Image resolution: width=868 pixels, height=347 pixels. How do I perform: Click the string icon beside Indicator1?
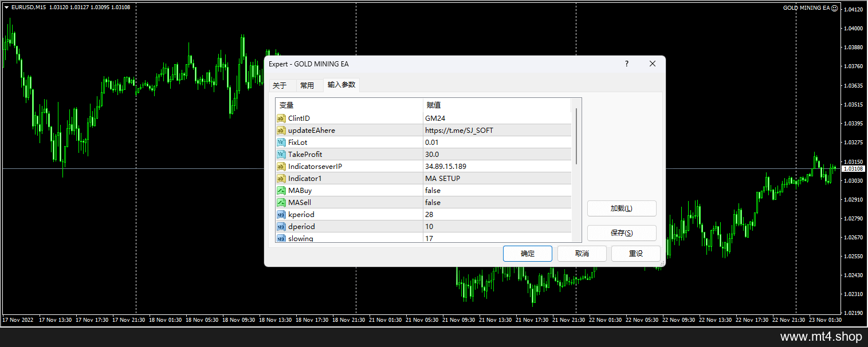tap(281, 179)
